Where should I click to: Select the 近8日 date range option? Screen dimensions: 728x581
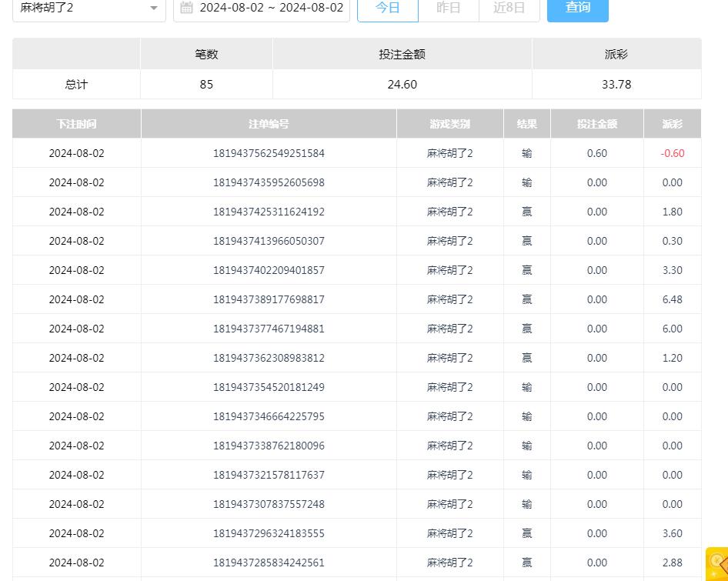tap(509, 7)
